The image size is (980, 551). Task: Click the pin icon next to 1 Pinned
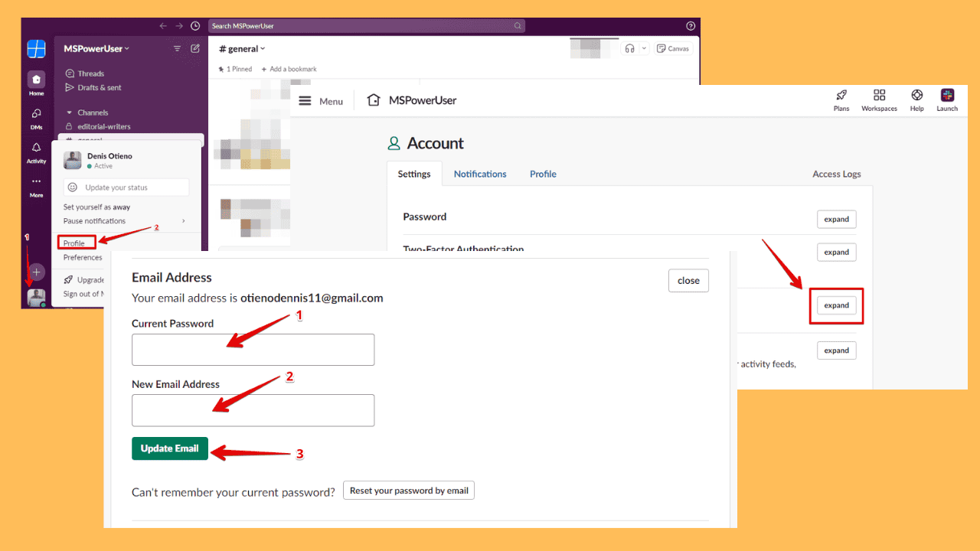pos(221,69)
